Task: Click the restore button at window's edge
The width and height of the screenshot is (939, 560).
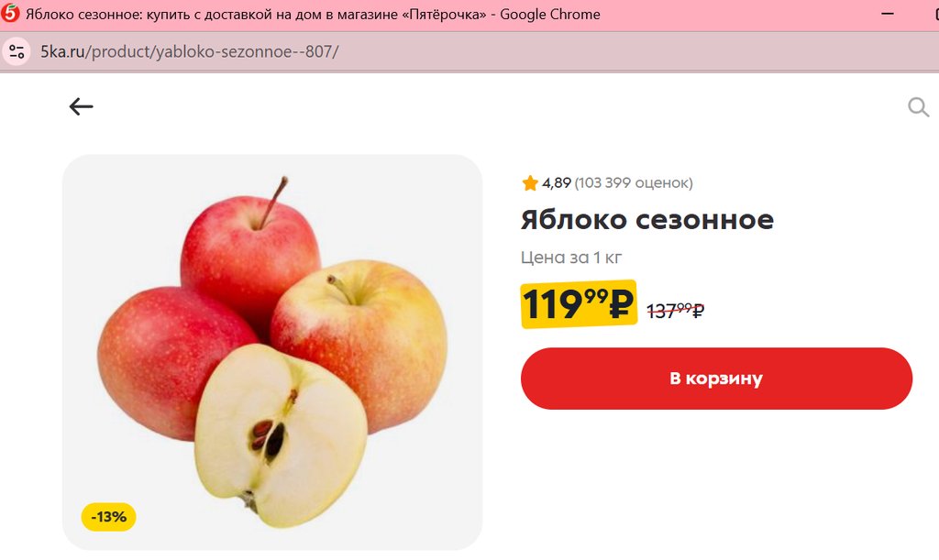Action: [x=935, y=14]
